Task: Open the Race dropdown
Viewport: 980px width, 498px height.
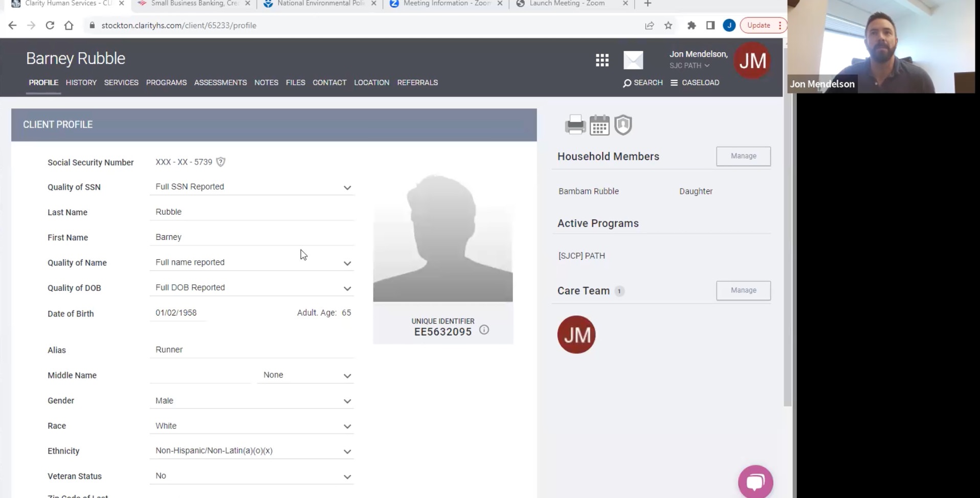Action: 252,425
